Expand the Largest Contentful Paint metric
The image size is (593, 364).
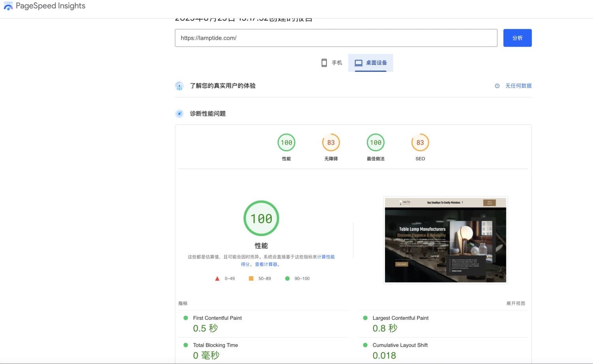pos(400,318)
